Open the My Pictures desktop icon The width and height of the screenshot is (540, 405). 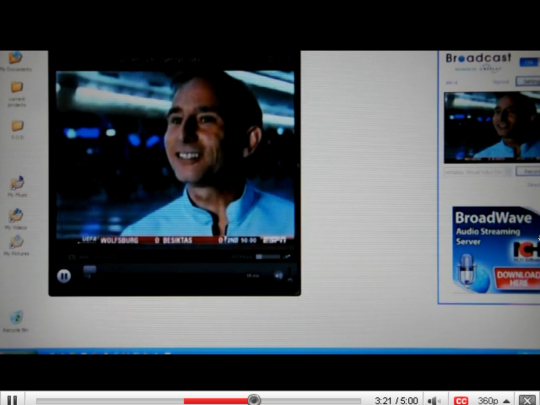(x=16, y=245)
